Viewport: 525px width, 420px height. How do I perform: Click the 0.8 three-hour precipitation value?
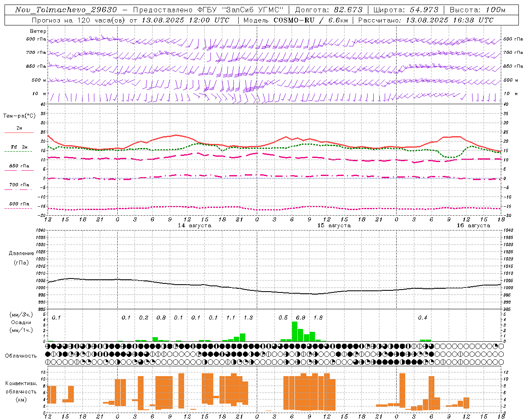161,318
